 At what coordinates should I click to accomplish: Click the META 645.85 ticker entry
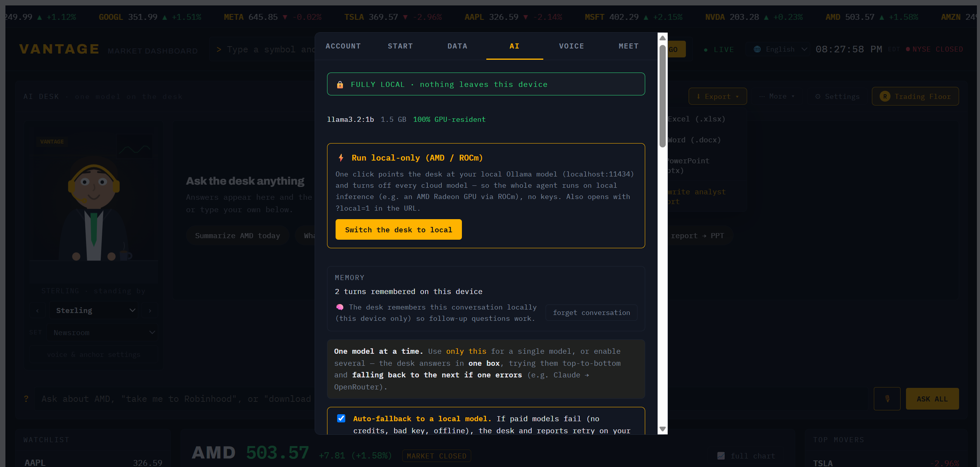coord(273,17)
